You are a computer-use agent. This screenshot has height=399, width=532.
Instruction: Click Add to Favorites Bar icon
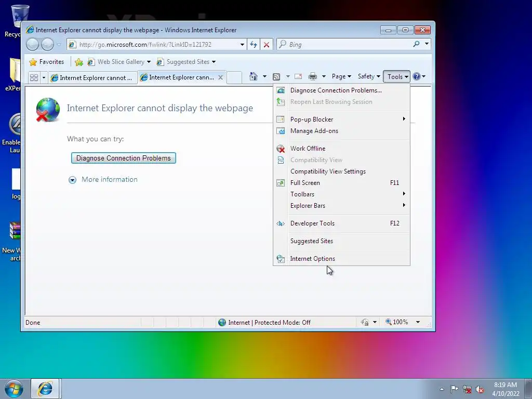point(79,62)
